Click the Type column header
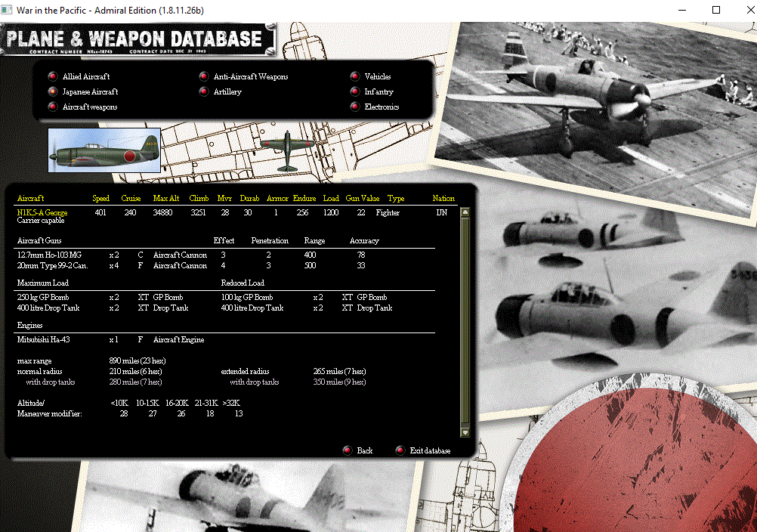Viewport: 757px width, 532px height. point(396,198)
